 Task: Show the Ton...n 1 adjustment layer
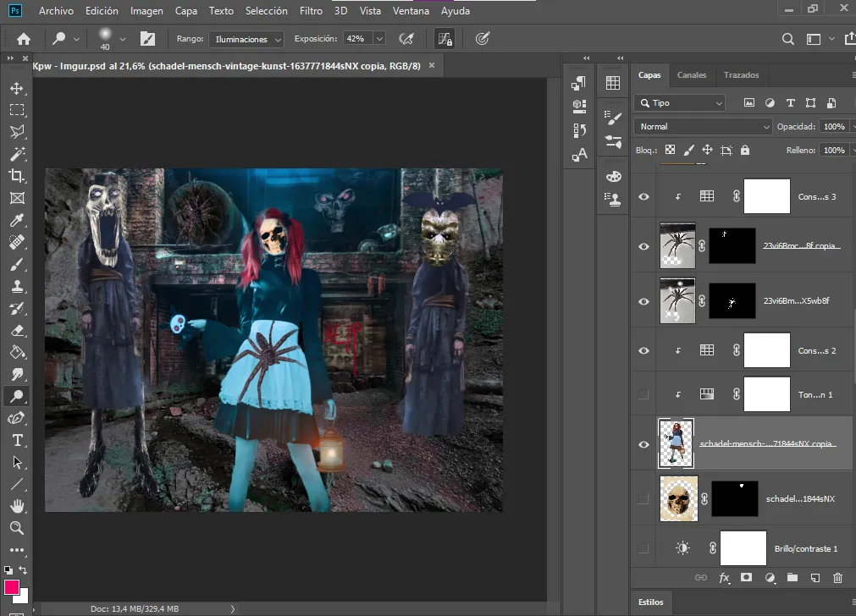[643, 394]
